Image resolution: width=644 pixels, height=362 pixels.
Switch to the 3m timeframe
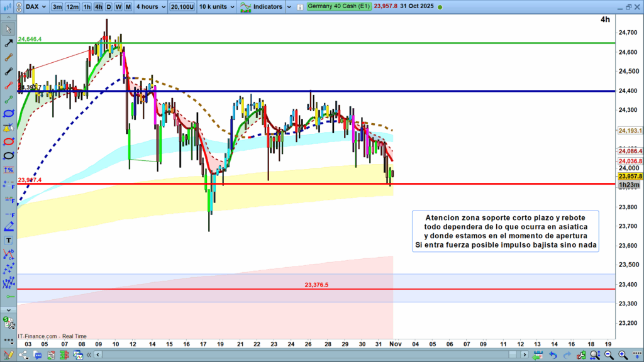[x=57, y=7]
